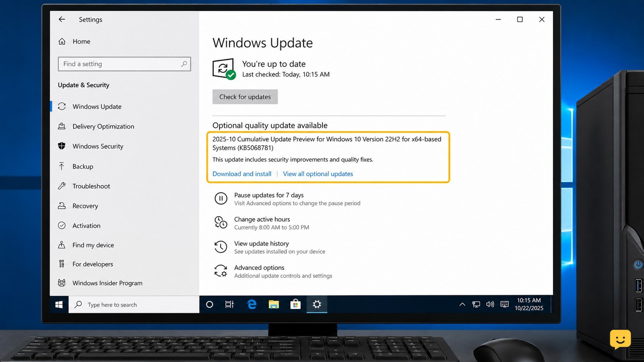Click the For developers icon

(x=62, y=264)
